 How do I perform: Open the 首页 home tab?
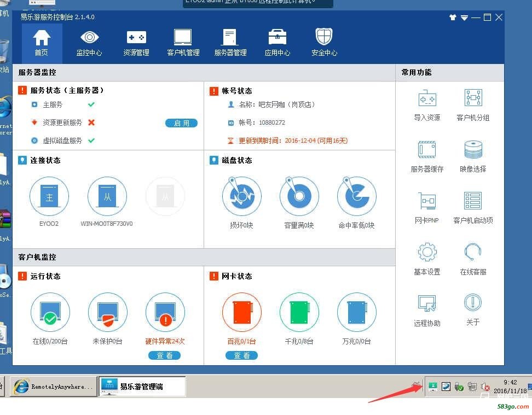point(42,43)
